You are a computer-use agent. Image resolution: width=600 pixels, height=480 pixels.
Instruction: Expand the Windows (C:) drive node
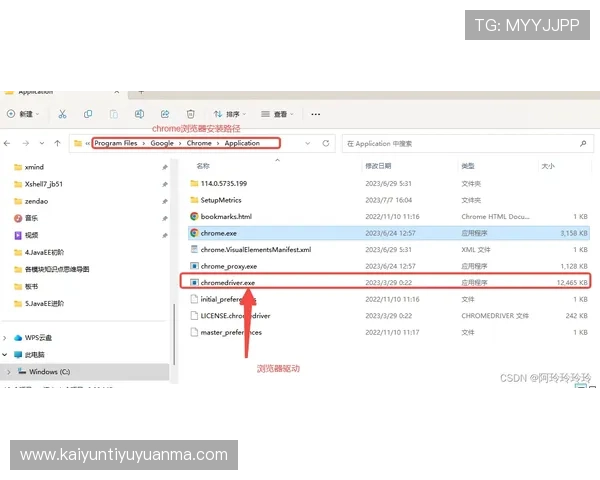click(9, 372)
